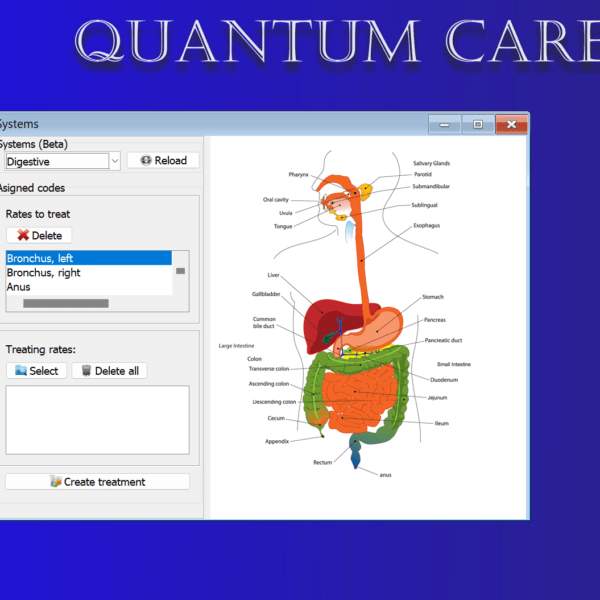Click the Select button under Treating rates
The width and height of the screenshot is (600, 600).
37,371
